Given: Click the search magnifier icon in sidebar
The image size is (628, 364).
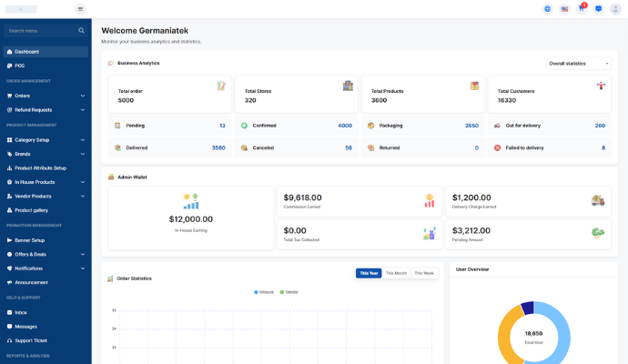Looking at the screenshot, I should click(81, 30).
